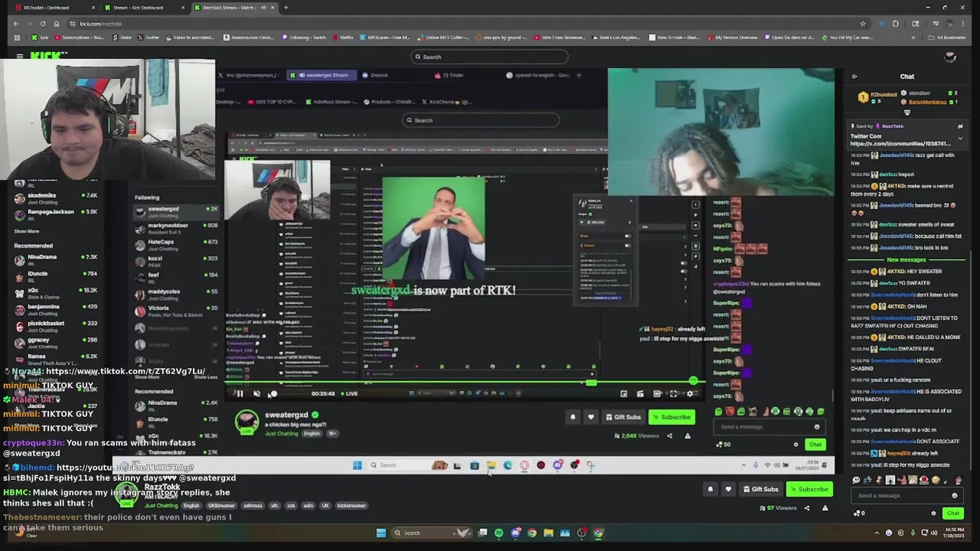Click the inner green Chat button
Viewport: 980px width, 551px height.
coord(815,445)
